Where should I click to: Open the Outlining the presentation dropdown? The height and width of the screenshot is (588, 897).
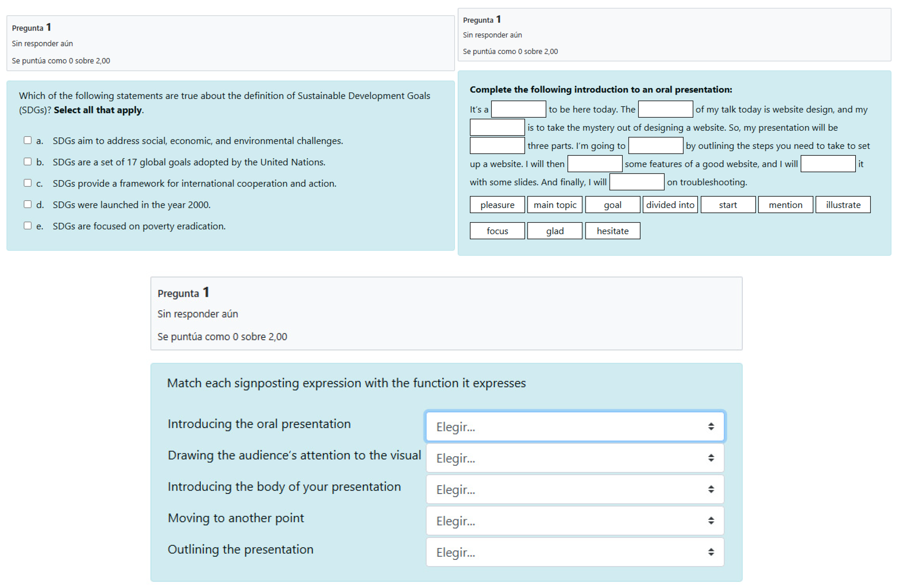574,552
